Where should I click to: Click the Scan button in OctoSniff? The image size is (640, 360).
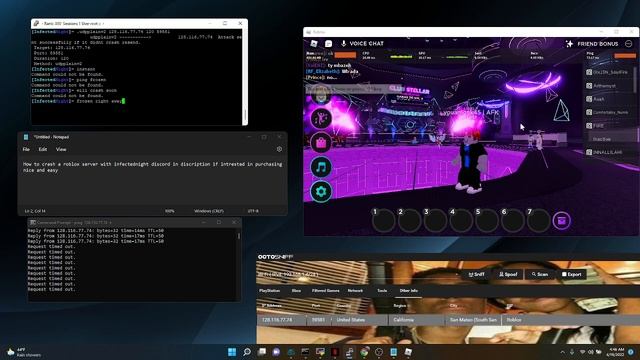point(540,274)
